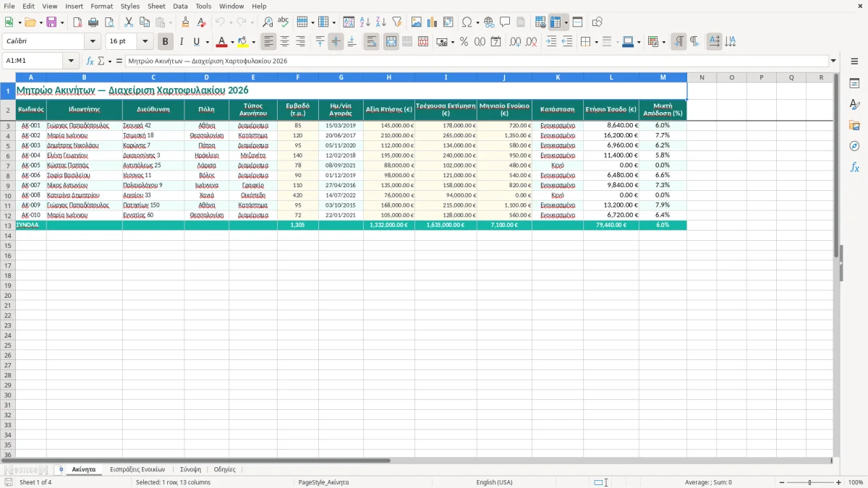Insert Comment speech bubble icon

(505, 22)
